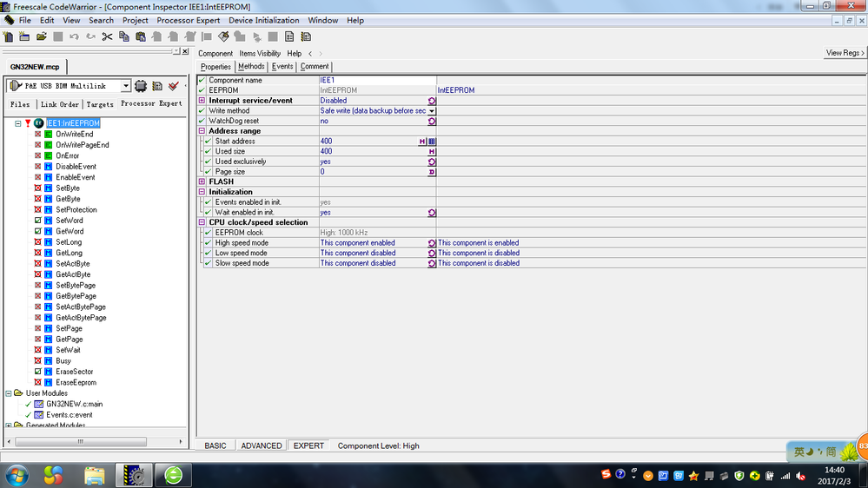Switch to the Methods tab
Screen dimensions: 868x488
pos(251,66)
